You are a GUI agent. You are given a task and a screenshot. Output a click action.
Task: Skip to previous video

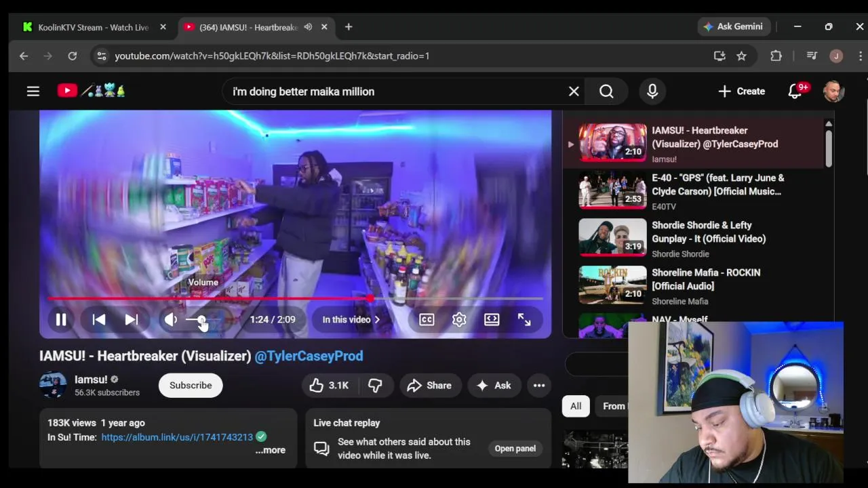coord(99,320)
